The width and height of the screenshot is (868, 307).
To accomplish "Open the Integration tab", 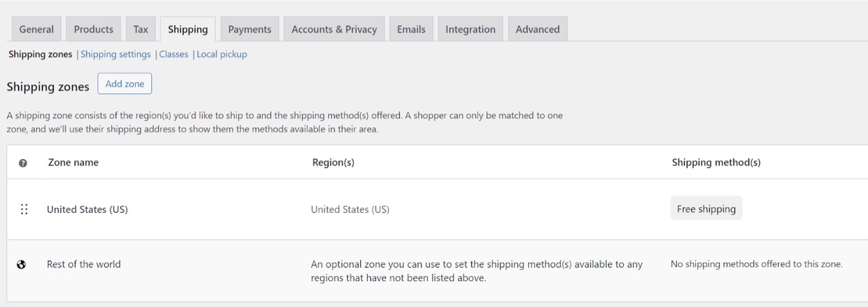I will point(470,29).
